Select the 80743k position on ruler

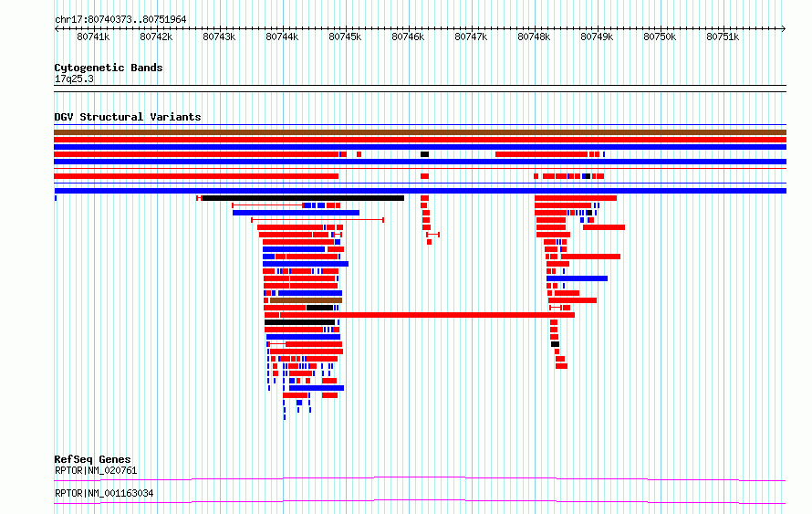tap(219, 37)
